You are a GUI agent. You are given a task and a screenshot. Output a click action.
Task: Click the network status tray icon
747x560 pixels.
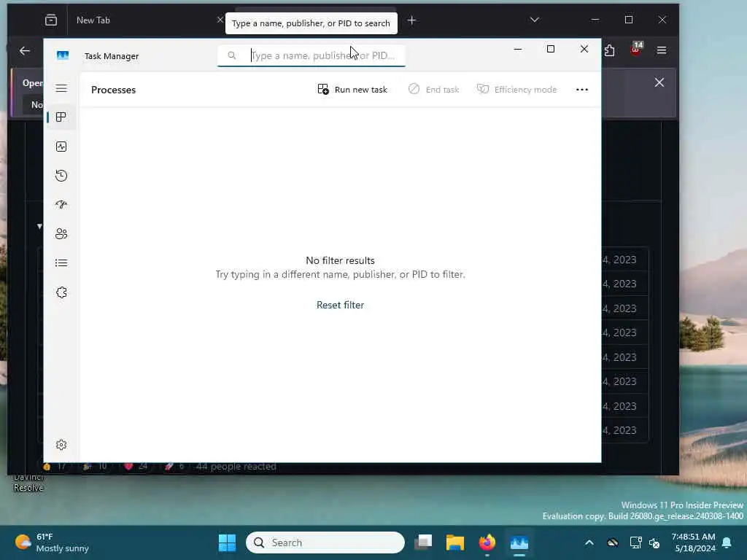click(x=635, y=542)
